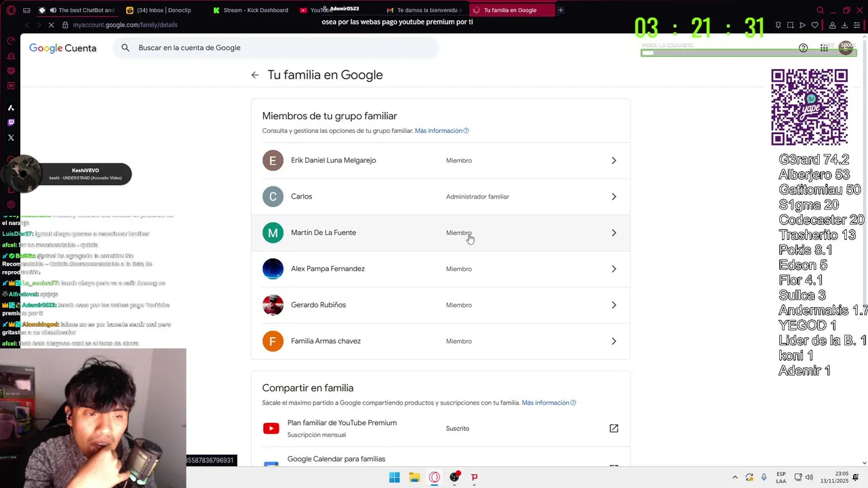Click Alex Pampa Fernandez's profile picture

[273, 269]
